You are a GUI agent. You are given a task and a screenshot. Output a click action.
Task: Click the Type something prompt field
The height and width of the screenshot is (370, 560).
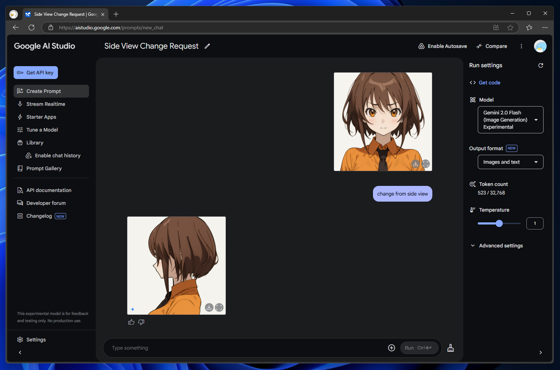246,348
